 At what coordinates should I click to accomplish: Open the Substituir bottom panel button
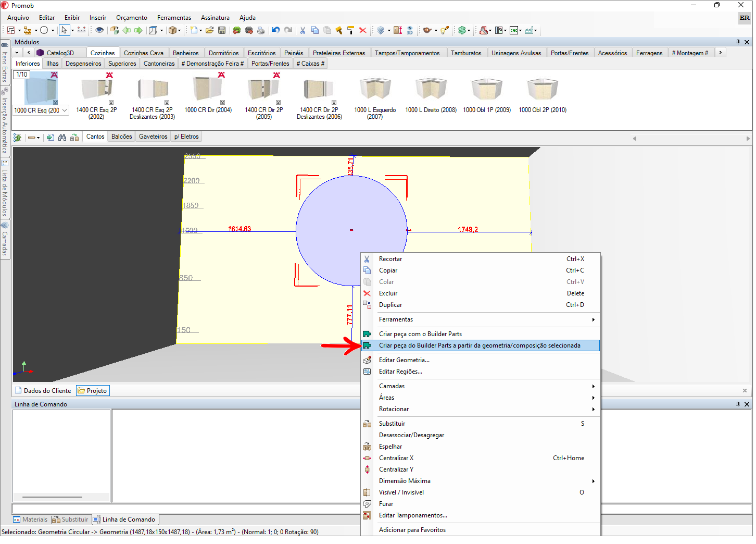70,520
